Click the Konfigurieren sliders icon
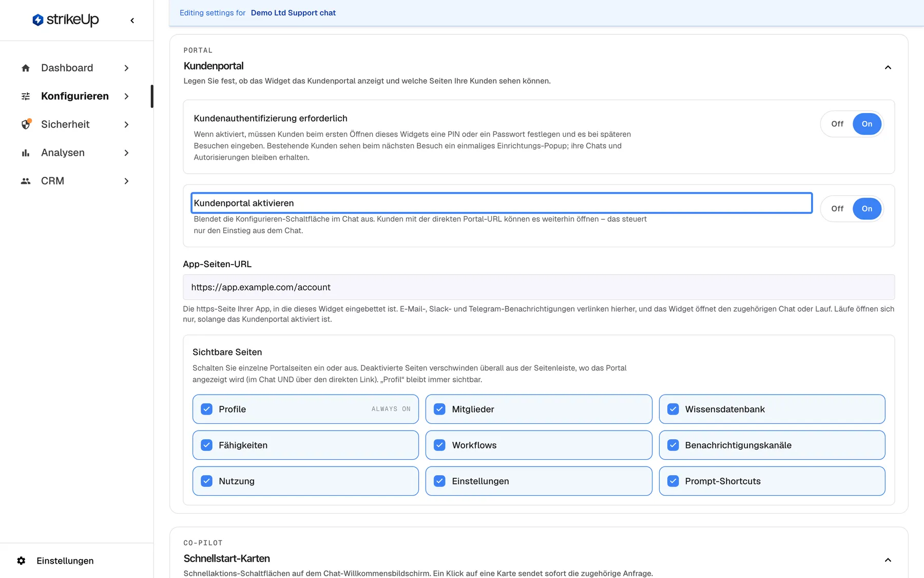The image size is (924, 578). [26, 96]
